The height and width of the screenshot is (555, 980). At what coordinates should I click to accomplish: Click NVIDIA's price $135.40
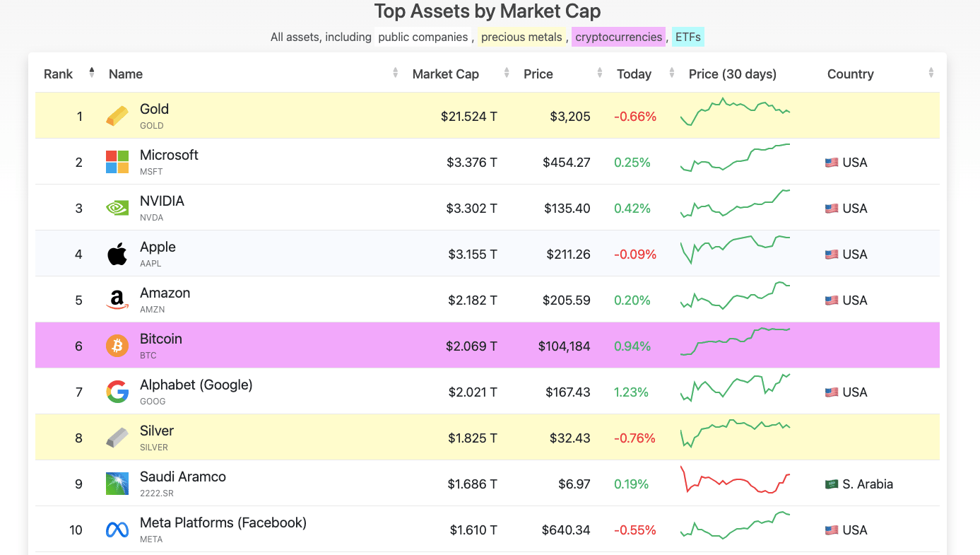567,209
